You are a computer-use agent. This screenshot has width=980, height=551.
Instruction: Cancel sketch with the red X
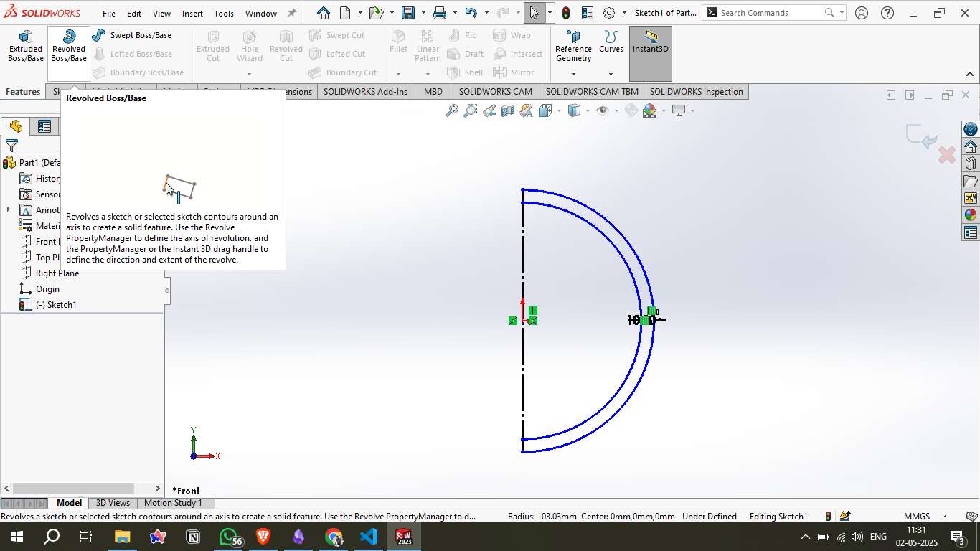(x=947, y=155)
